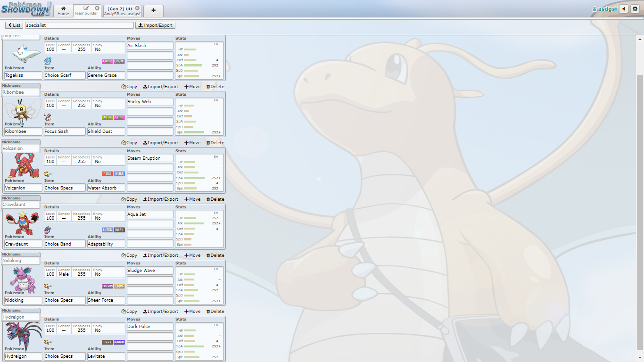Click the Pokémon Showdown logo

click(x=26, y=8)
